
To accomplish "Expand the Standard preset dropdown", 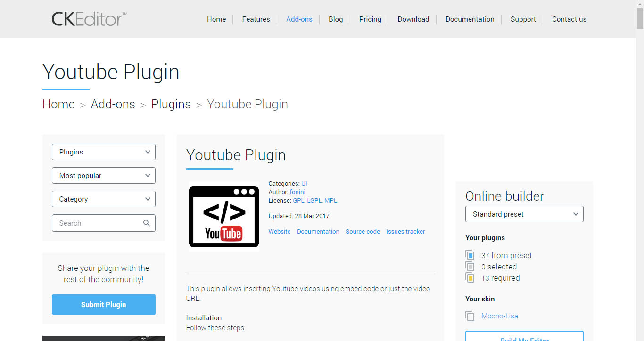I will tap(524, 214).
